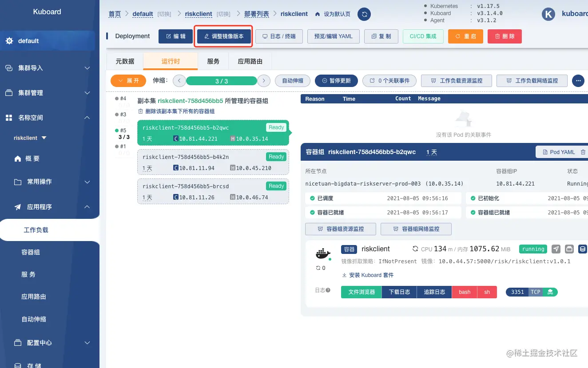Image resolution: width=588 pixels, height=368 pixels.
Task: Toggle the orange 展开 button
Action: [x=128, y=81]
